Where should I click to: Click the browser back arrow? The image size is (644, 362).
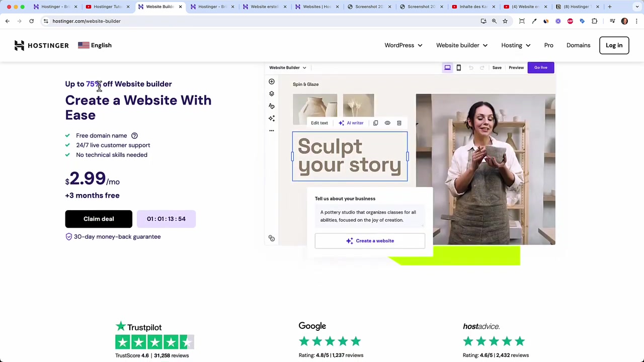pyautogui.click(x=8, y=21)
